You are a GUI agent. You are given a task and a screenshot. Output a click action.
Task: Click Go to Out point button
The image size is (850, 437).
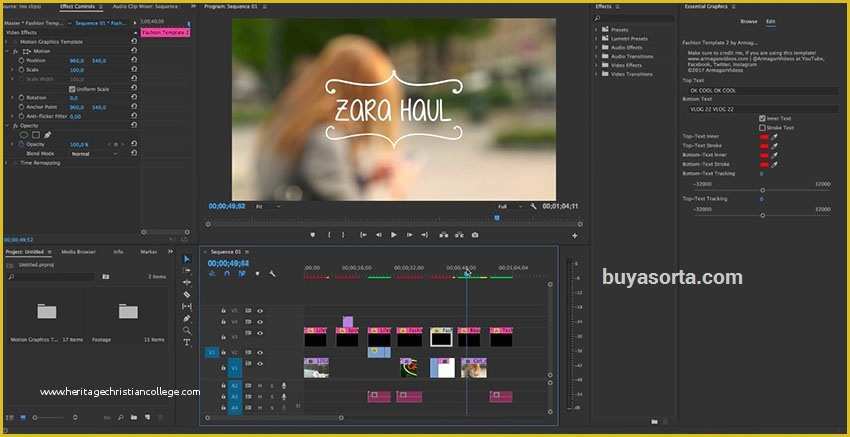[424, 235]
